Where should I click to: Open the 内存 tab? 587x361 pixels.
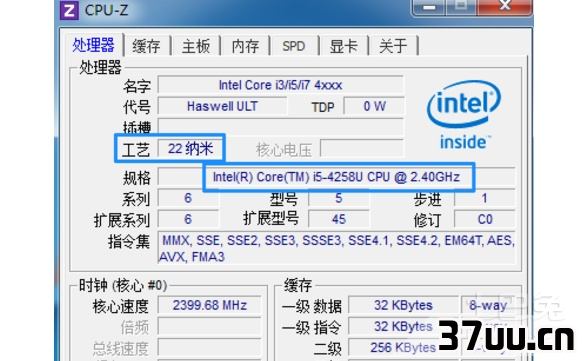(x=245, y=46)
